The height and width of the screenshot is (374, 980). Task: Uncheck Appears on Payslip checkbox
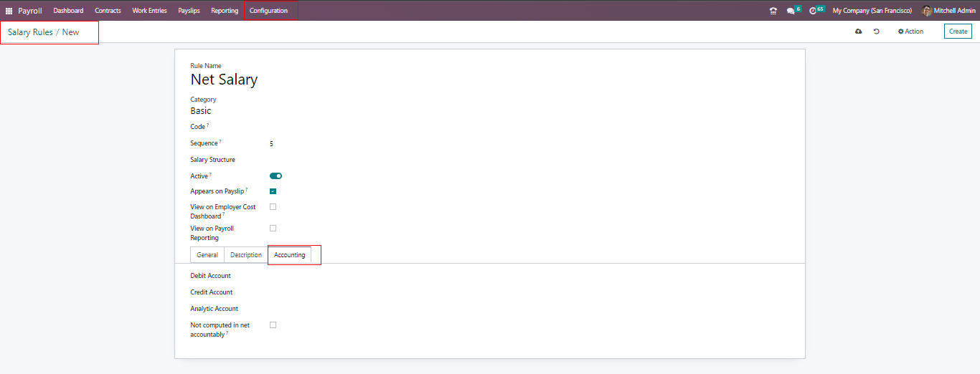273,191
